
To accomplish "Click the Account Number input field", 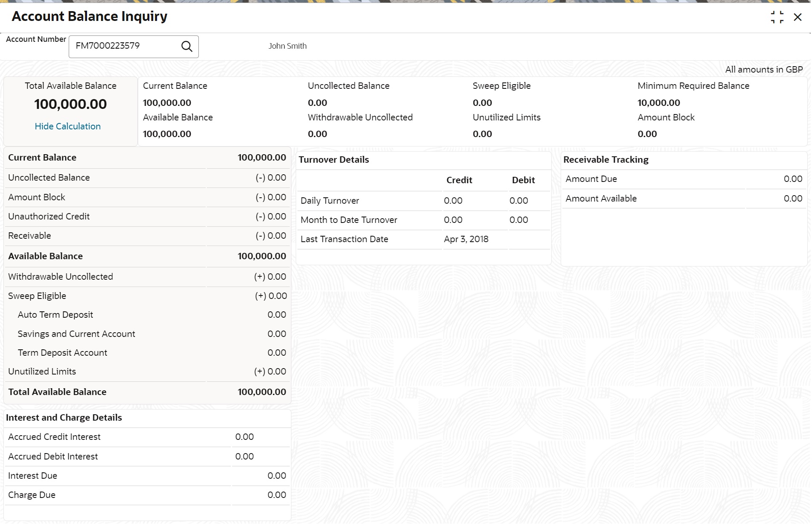I will [x=134, y=47].
